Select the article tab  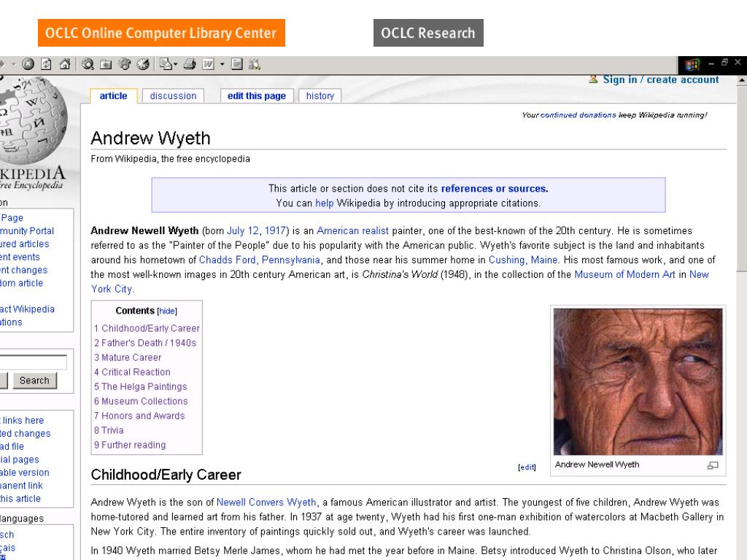[x=113, y=96]
